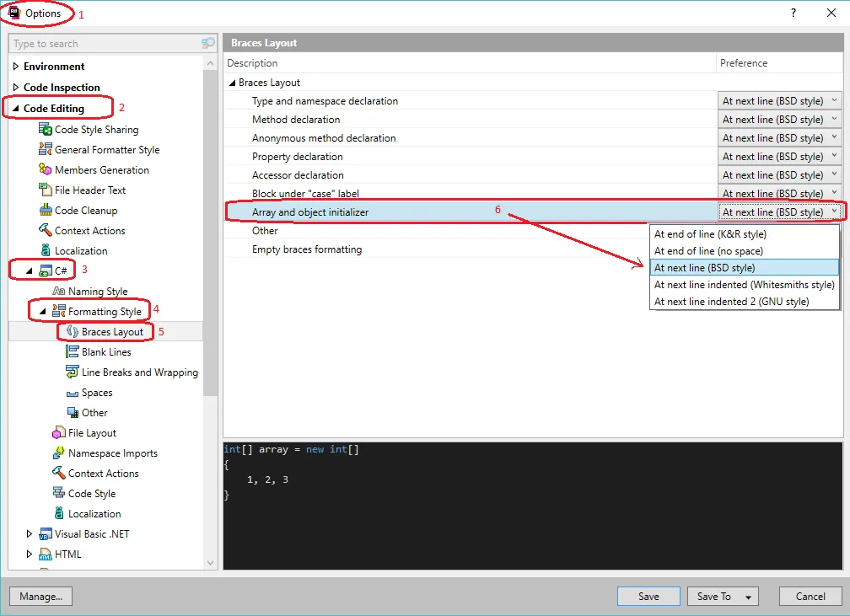Open the Save To dropdown arrow
This screenshot has width=850, height=616.
749,597
